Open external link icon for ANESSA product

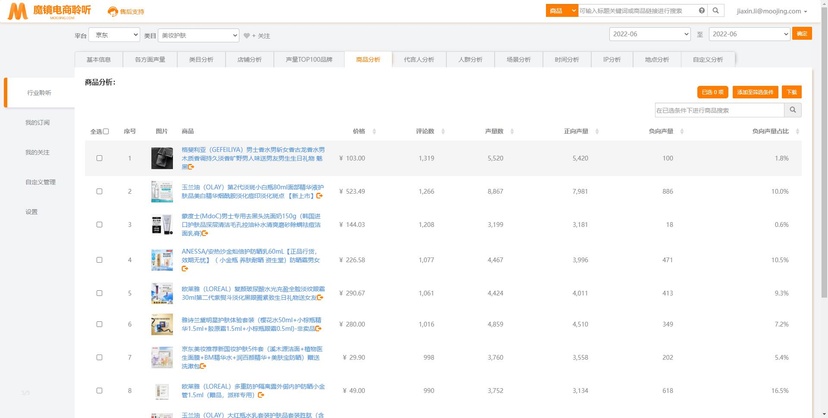click(x=185, y=269)
